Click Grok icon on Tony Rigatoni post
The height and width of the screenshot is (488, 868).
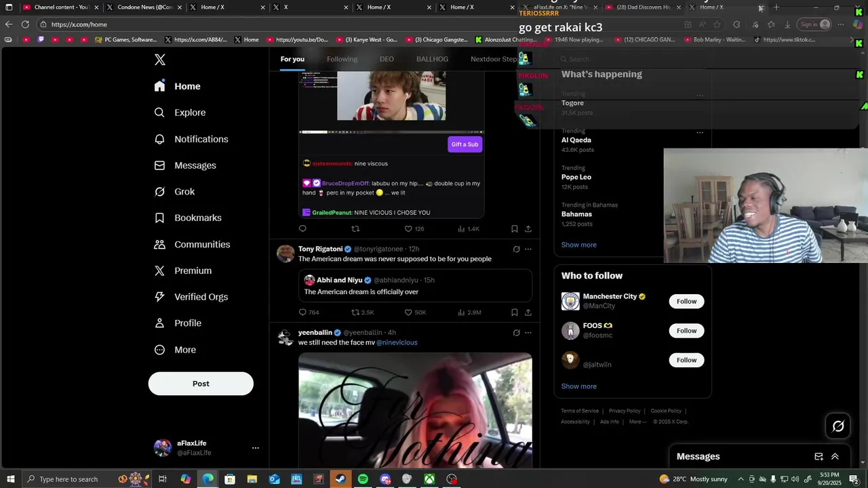516,249
